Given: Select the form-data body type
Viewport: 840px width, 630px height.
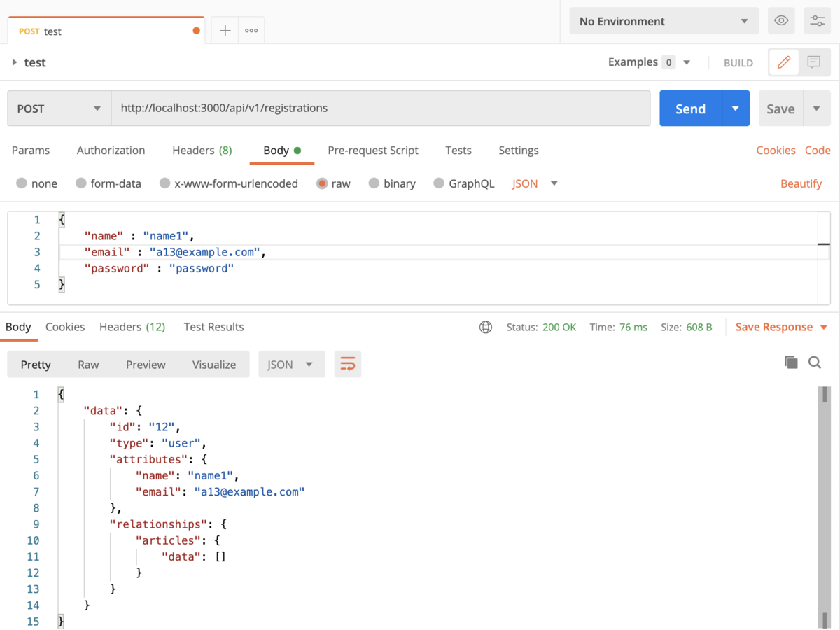Looking at the screenshot, I should [x=108, y=183].
